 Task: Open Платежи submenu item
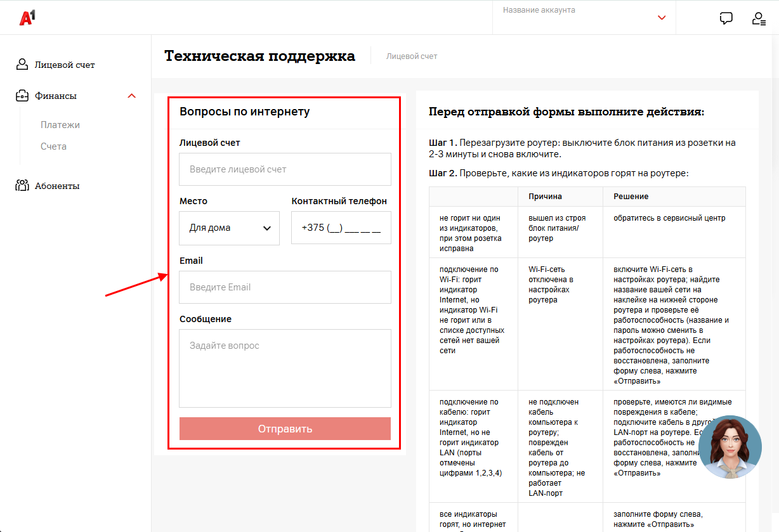click(x=60, y=125)
